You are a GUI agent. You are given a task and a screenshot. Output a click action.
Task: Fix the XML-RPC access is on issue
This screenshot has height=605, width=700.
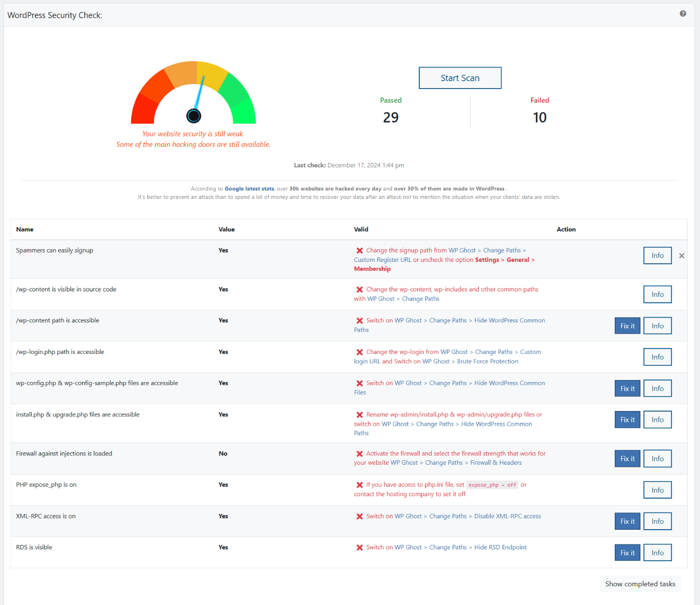click(x=627, y=521)
